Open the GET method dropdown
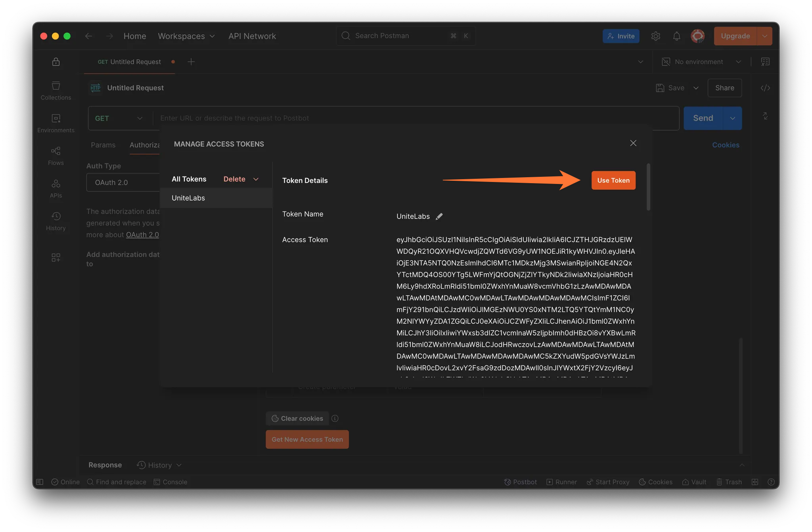This screenshot has height=532, width=812. pyautogui.click(x=119, y=118)
